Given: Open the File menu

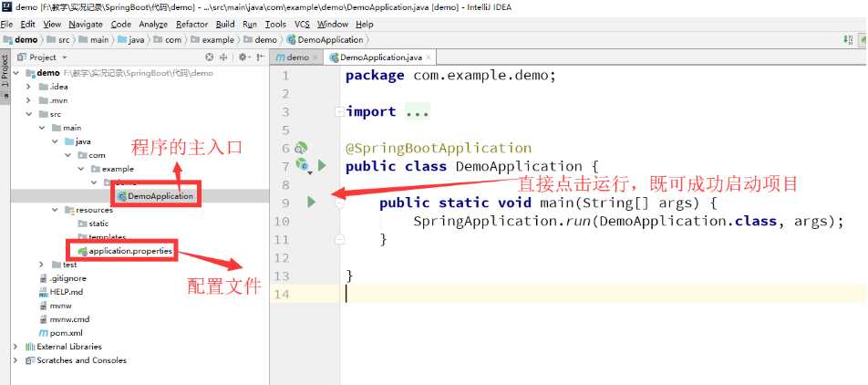Looking at the screenshot, I should (6, 25).
